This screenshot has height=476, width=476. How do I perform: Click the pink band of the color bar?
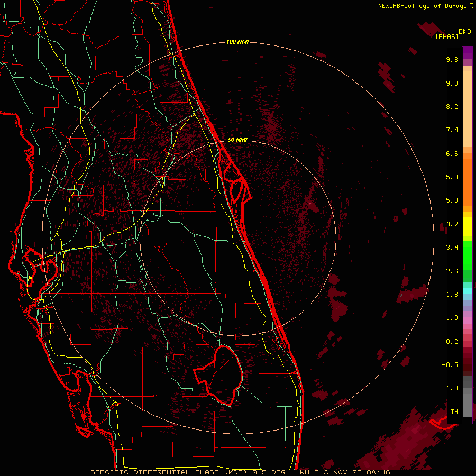pos(467,321)
